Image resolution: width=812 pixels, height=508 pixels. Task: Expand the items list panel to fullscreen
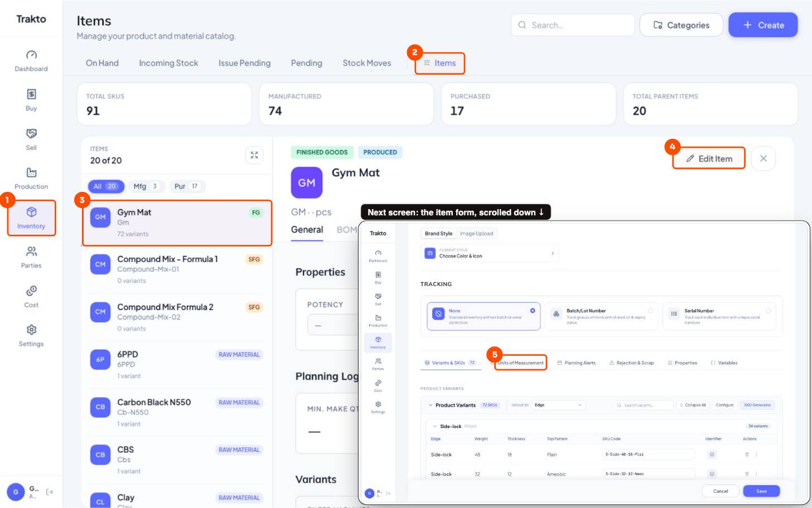point(254,155)
